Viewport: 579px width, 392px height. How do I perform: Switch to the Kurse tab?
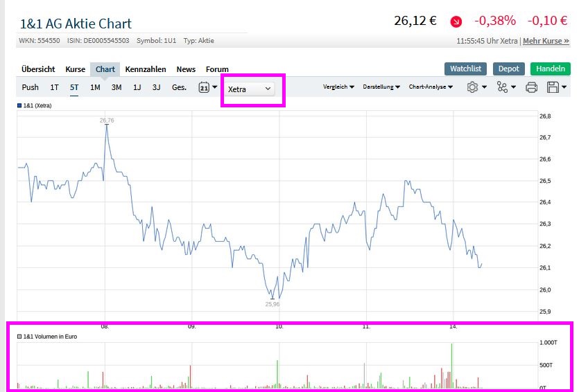click(x=76, y=69)
